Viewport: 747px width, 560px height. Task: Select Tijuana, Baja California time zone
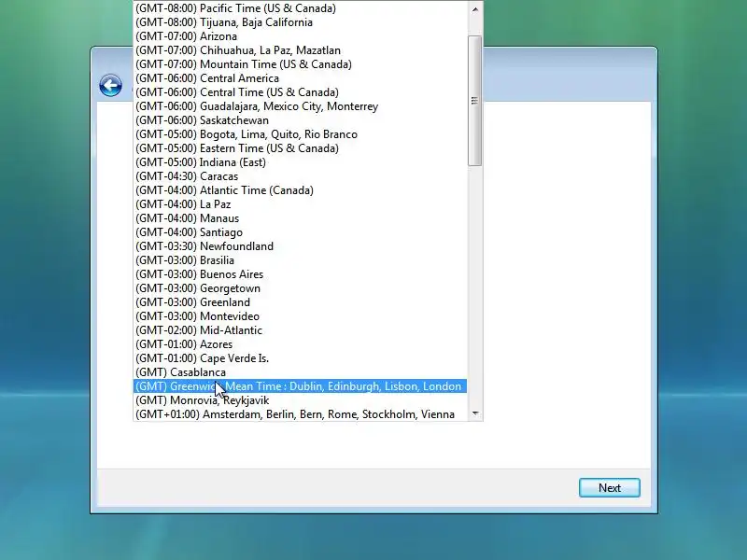(x=300, y=22)
